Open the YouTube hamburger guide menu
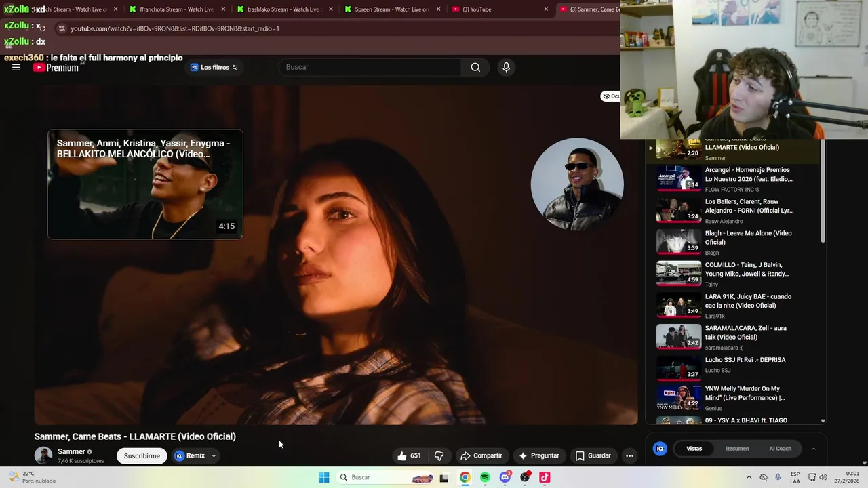Viewport: 868px width, 488px height. pyautogui.click(x=16, y=67)
